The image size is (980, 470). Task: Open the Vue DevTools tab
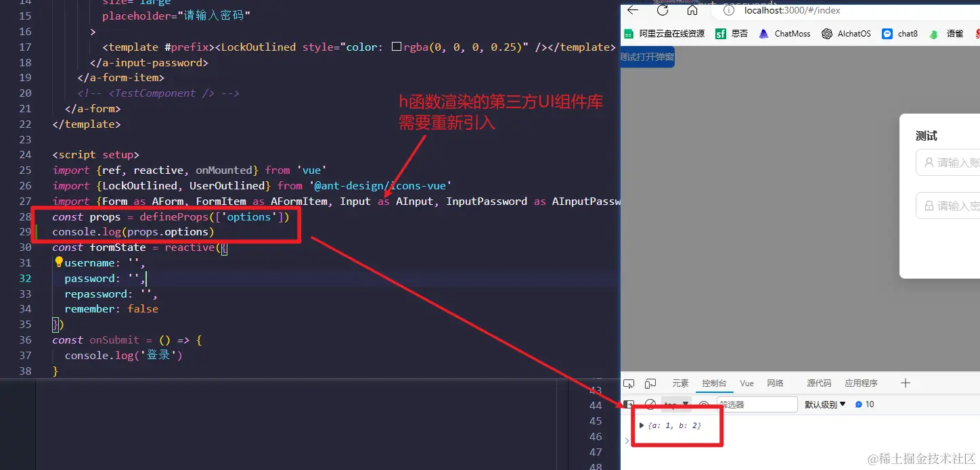[x=747, y=383]
